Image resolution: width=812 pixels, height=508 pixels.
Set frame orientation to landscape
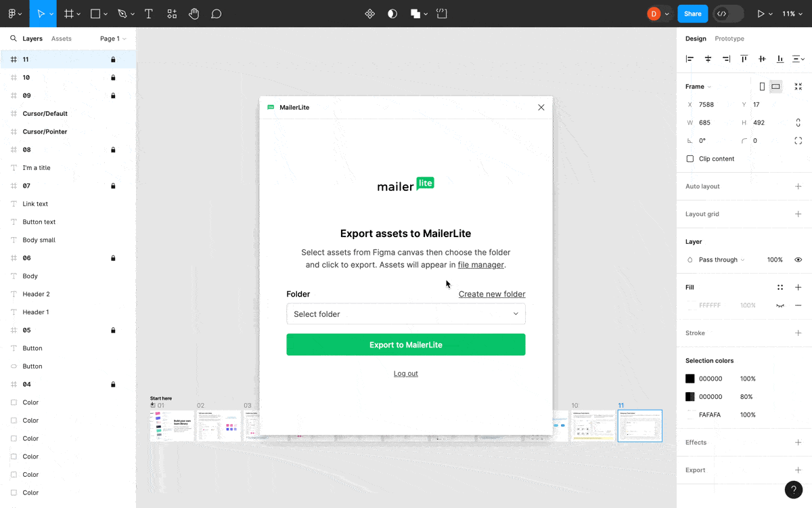[775, 87]
